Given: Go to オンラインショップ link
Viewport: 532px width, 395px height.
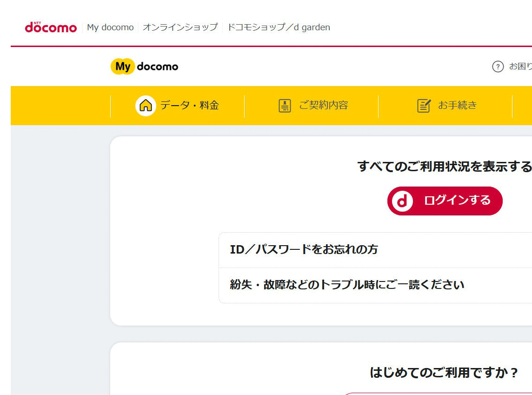Looking at the screenshot, I should (x=180, y=27).
